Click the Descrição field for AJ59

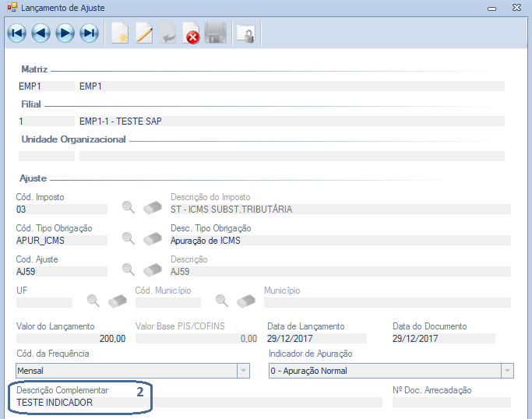point(340,272)
